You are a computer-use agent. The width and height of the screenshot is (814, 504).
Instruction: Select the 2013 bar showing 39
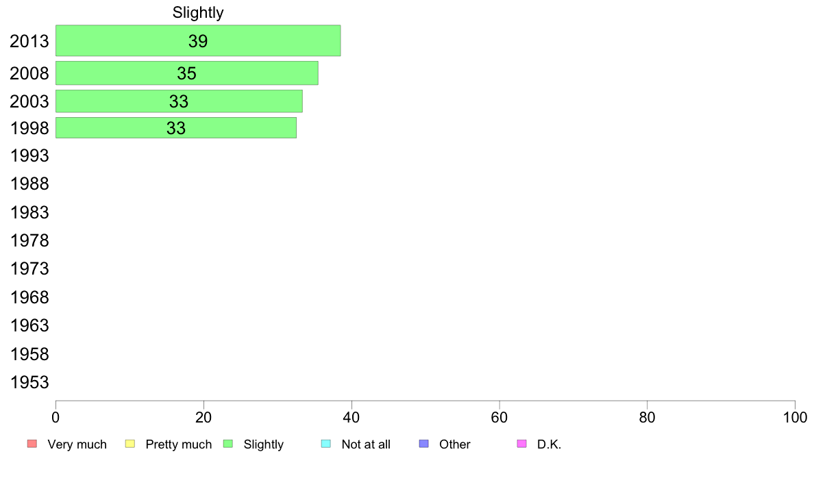[x=198, y=40]
